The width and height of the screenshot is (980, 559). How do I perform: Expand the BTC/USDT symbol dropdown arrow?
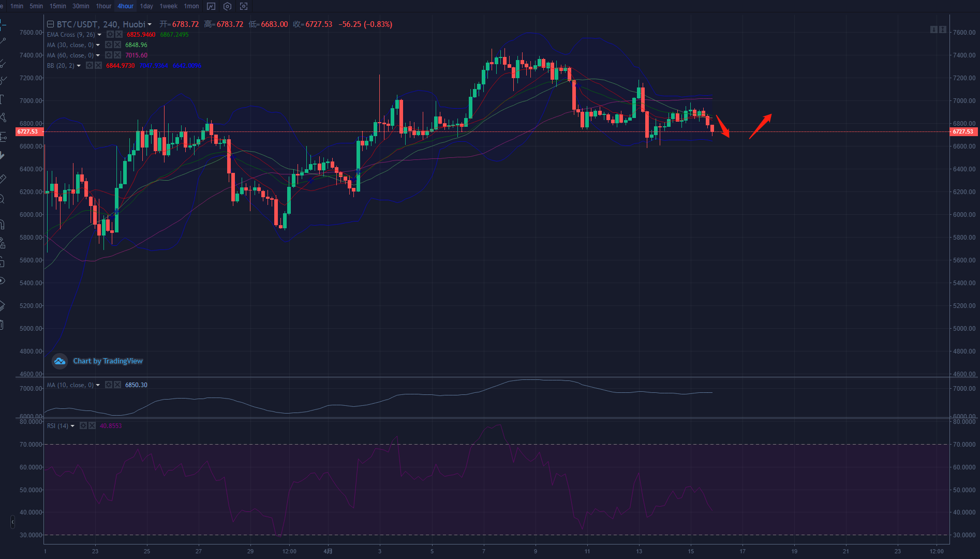coord(150,24)
